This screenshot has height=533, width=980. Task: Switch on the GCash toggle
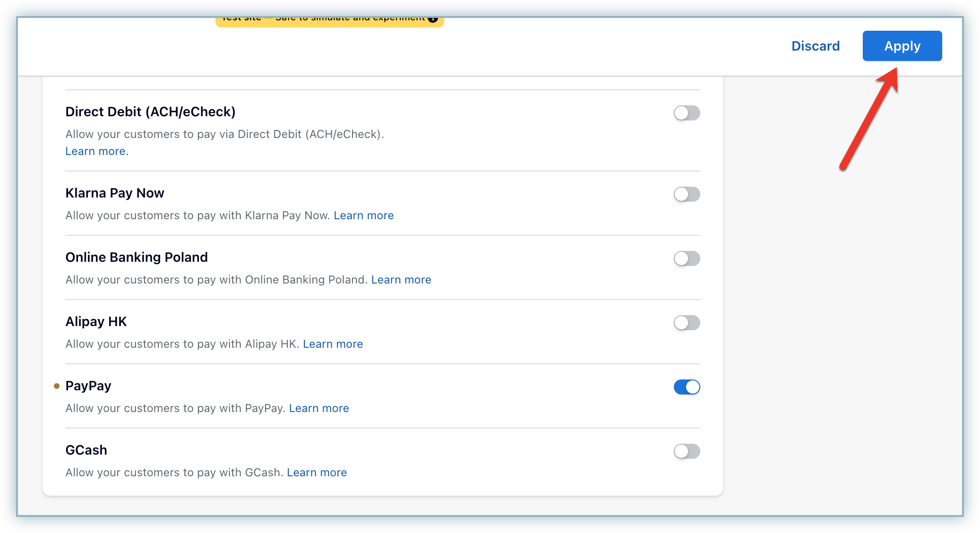(687, 451)
